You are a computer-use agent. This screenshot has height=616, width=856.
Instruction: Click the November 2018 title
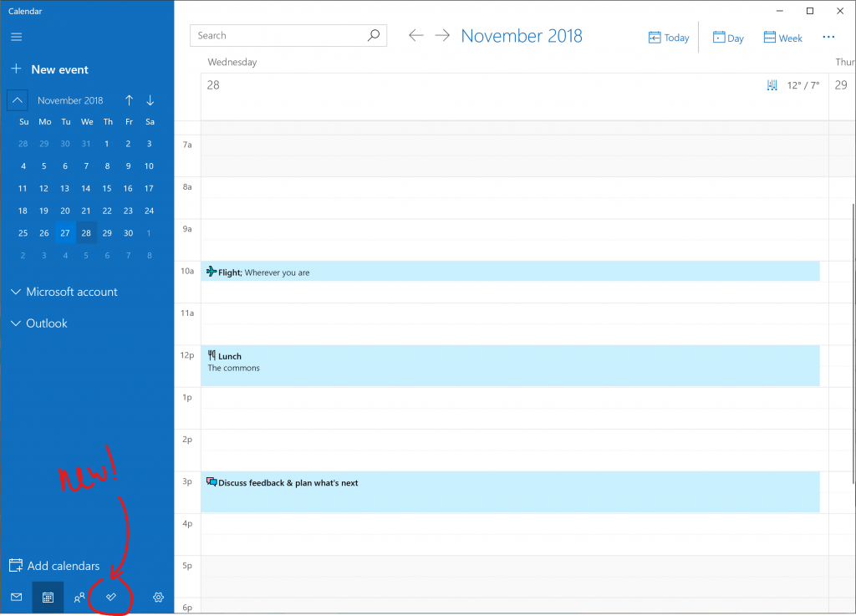[522, 36]
